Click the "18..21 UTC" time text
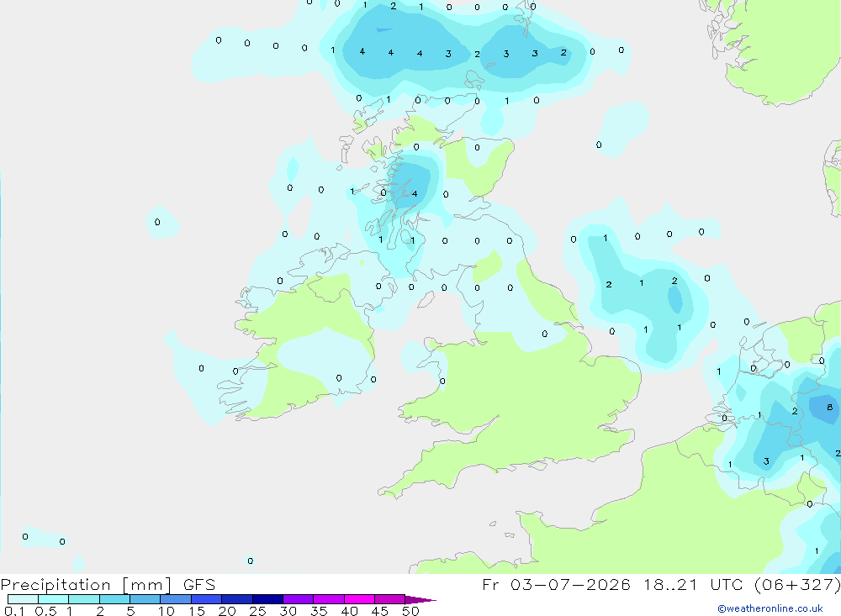 coord(692,584)
